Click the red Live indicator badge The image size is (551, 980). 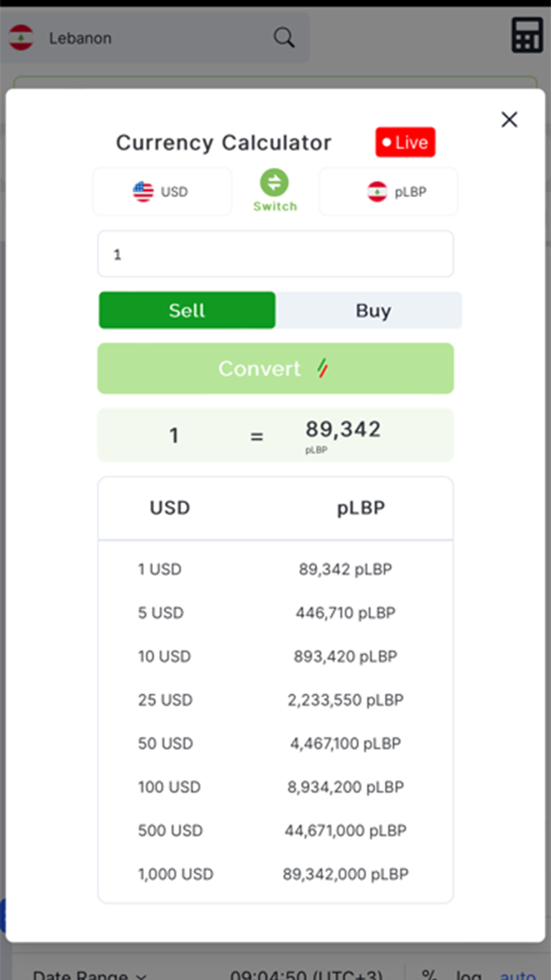point(405,142)
